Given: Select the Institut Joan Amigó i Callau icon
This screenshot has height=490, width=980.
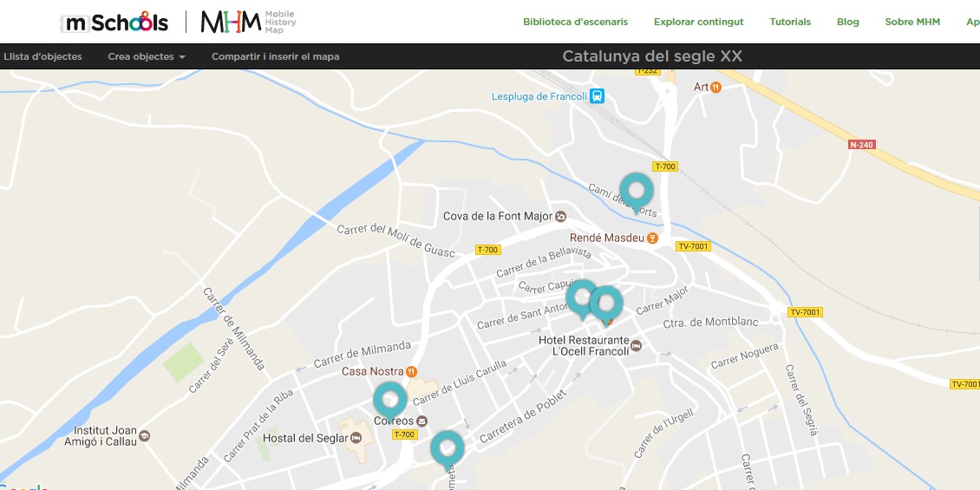Looking at the screenshot, I should pos(144,435).
